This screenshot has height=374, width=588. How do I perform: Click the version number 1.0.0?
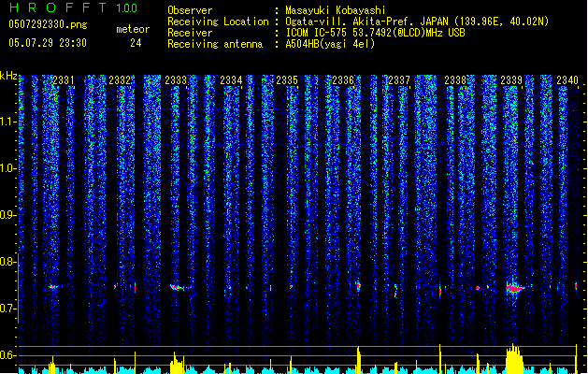click(x=127, y=8)
